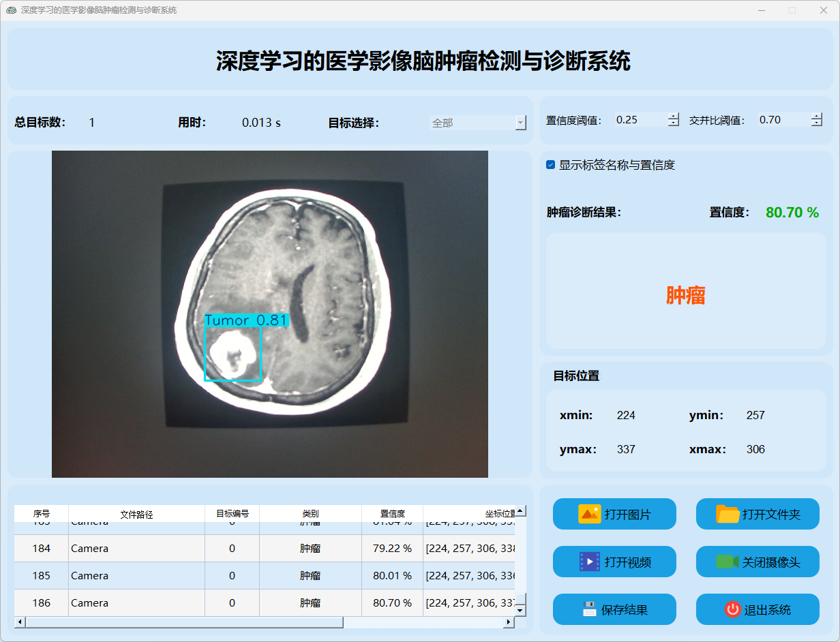The image size is (840, 642).
Task: Click confidence cell 79.22 %
Action: (x=392, y=549)
